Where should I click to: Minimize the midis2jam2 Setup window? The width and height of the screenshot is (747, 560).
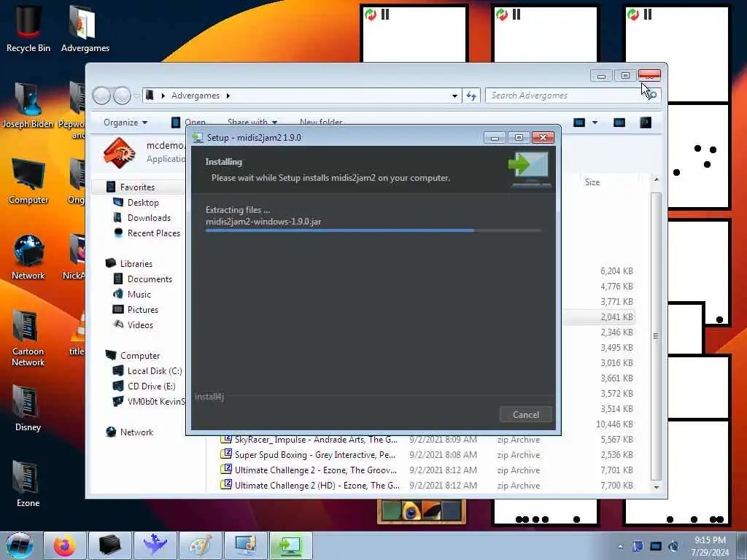click(x=495, y=138)
